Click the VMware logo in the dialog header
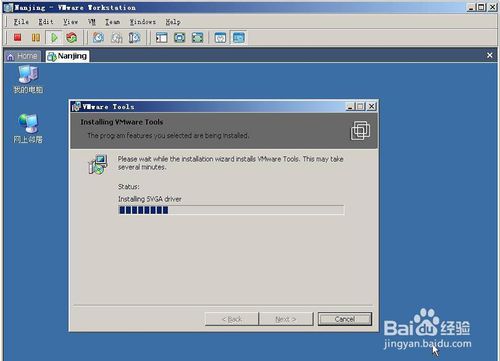This screenshot has height=361, width=500. point(360,130)
